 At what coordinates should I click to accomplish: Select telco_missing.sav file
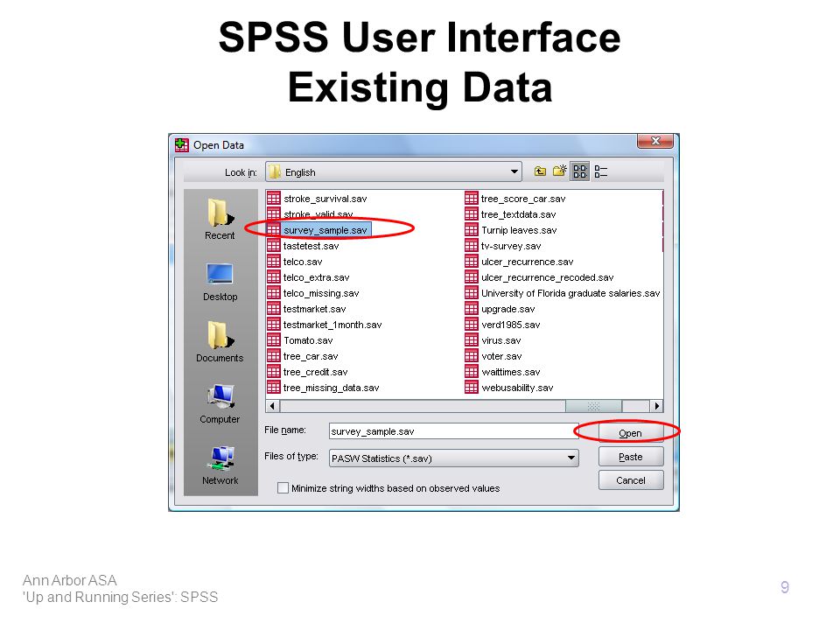click(x=313, y=293)
